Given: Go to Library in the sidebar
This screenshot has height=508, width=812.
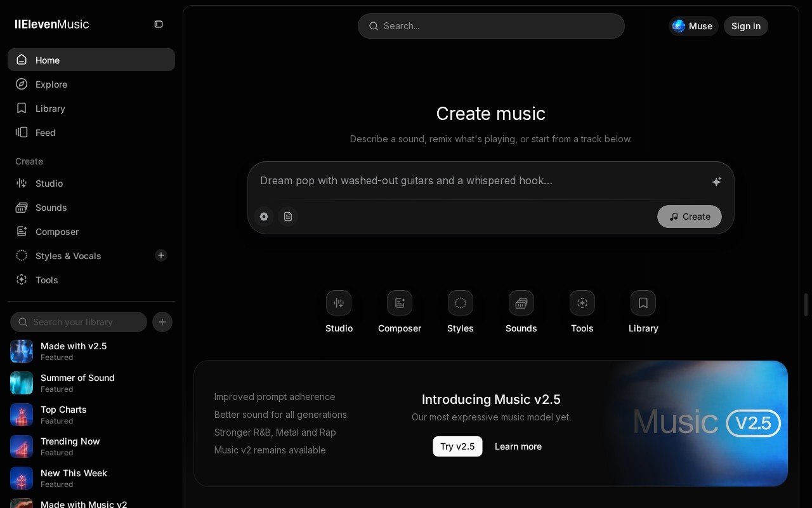Looking at the screenshot, I should point(91,108).
